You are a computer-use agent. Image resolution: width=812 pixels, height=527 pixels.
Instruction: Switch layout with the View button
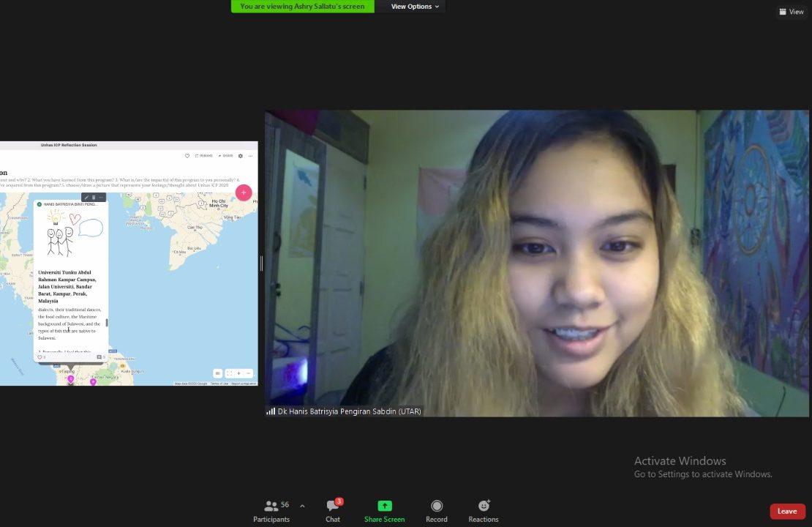792,12
